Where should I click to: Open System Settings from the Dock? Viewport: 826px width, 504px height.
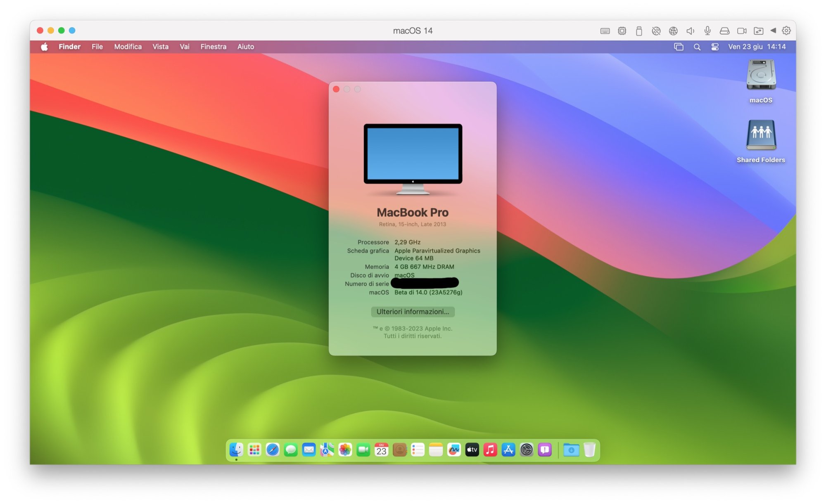coord(527,450)
